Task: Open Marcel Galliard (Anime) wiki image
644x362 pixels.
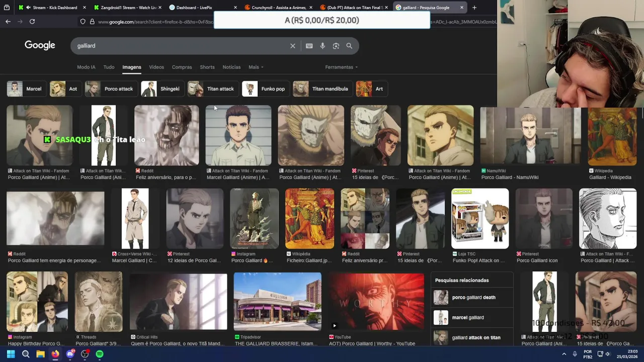Action: coord(238,136)
